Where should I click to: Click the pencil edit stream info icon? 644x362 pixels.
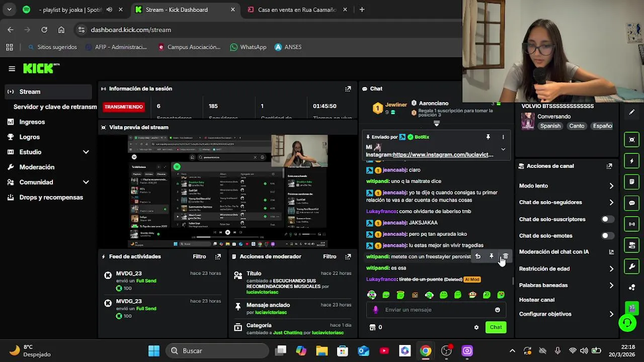pos(632,112)
